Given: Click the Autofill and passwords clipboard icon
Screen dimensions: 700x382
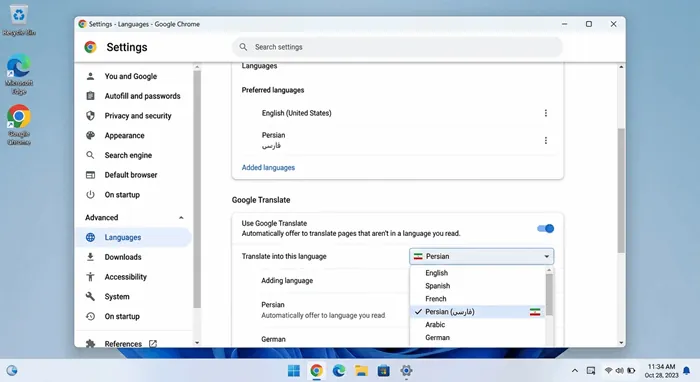Looking at the screenshot, I should pos(90,96).
